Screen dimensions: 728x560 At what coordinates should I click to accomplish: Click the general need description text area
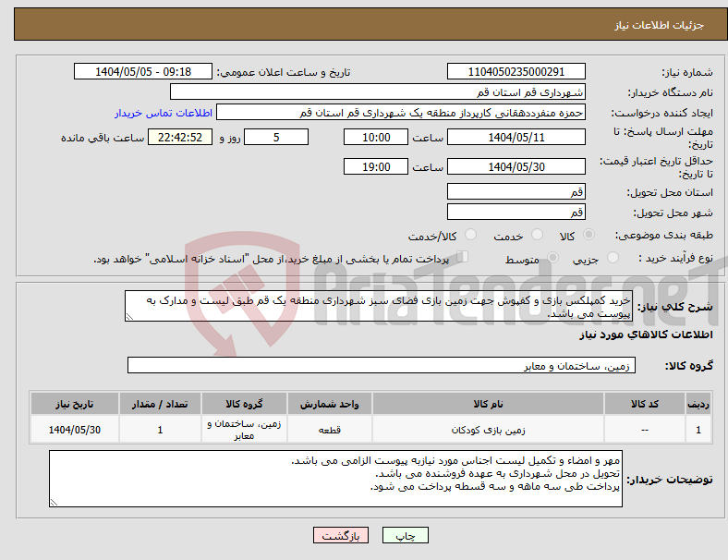pos(379,306)
